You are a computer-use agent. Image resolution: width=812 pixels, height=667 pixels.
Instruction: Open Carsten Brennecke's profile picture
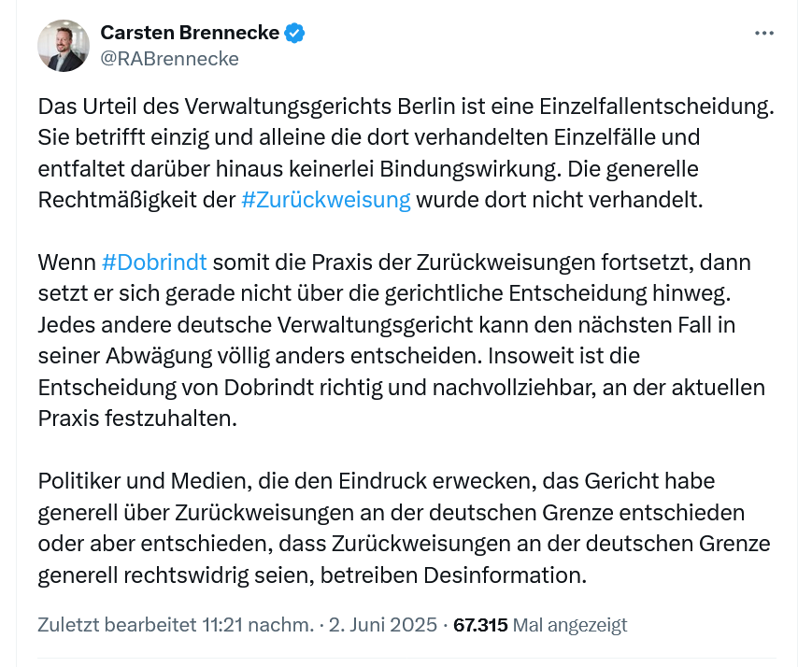click(63, 46)
